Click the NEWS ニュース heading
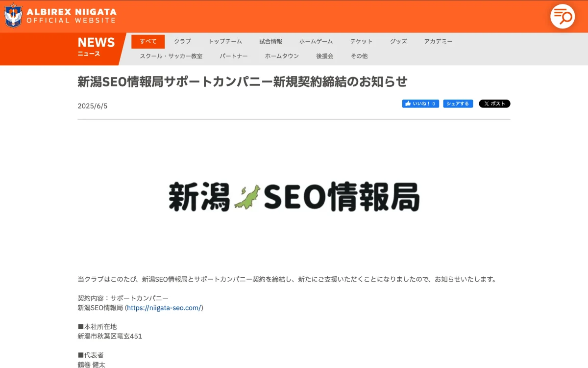Image resolution: width=588 pixels, height=368 pixels. coord(96,47)
